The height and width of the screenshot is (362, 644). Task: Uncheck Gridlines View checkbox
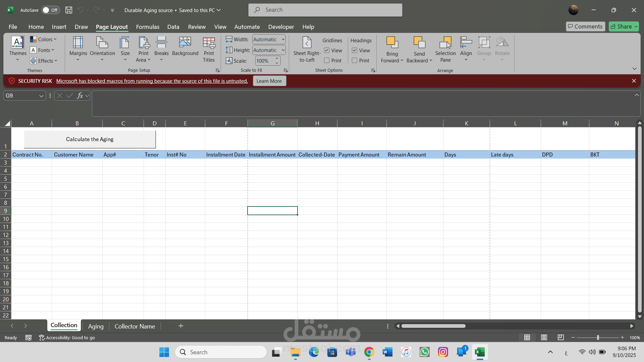(x=327, y=50)
